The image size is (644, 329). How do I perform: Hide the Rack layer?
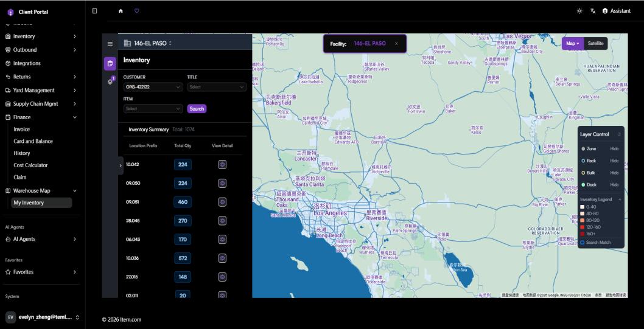tap(614, 161)
